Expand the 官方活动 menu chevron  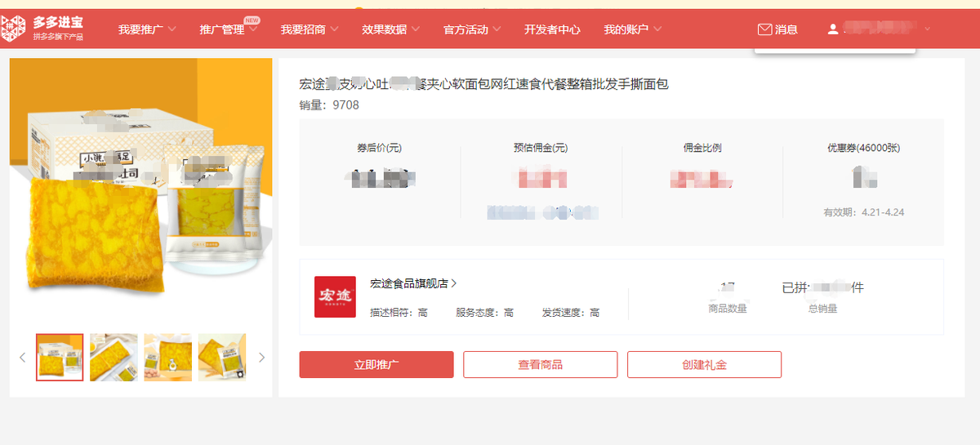[x=497, y=29]
